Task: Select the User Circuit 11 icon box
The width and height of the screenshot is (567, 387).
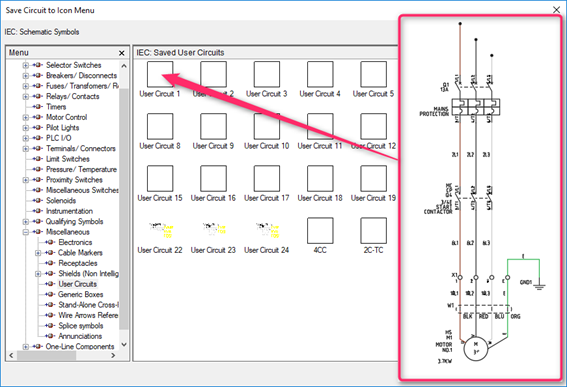Action: tap(320, 126)
